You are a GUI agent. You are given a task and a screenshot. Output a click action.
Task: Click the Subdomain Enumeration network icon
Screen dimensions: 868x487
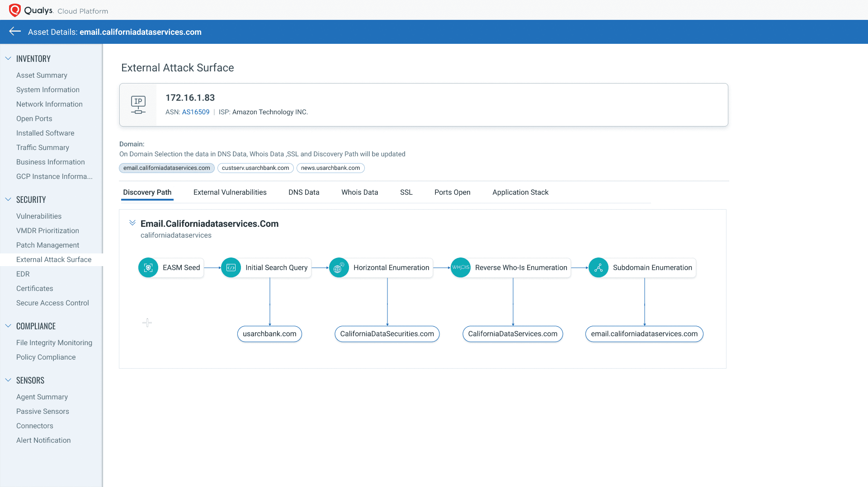(x=599, y=267)
